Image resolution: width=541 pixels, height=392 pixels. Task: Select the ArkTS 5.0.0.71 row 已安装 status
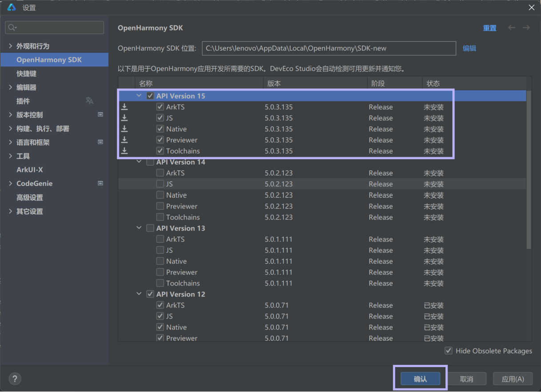433,305
